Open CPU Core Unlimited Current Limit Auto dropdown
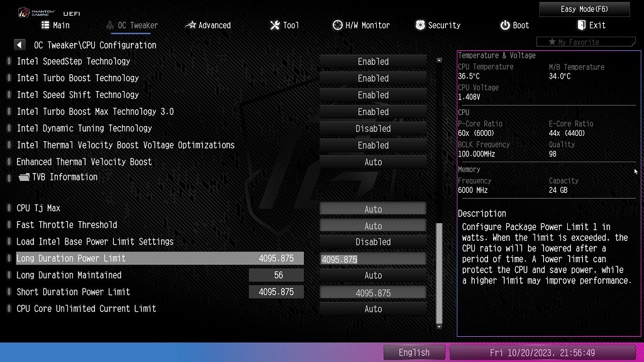 pos(373,309)
